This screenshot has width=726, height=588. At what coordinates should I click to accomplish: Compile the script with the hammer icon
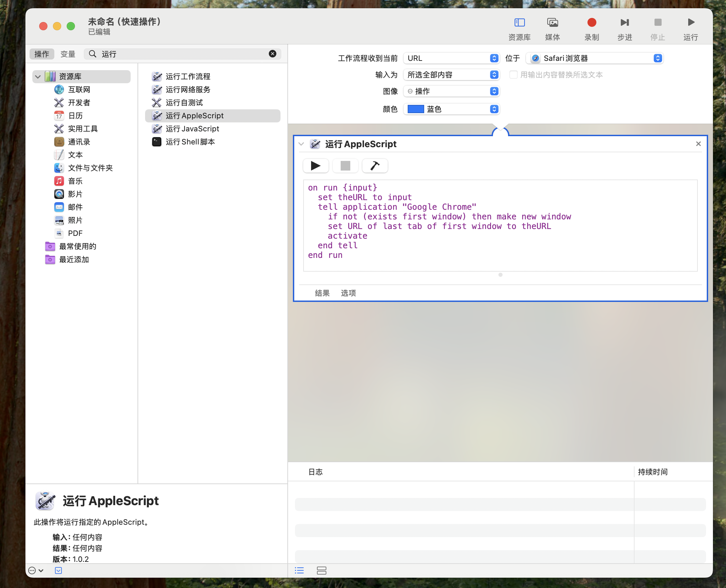pyautogui.click(x=375, y=166)
